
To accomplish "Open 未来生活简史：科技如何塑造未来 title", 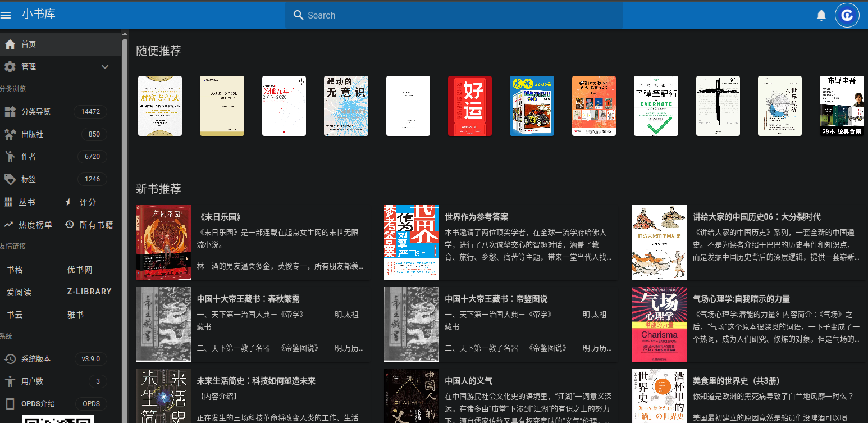I will pyautogui.click(x=257, y=381).
